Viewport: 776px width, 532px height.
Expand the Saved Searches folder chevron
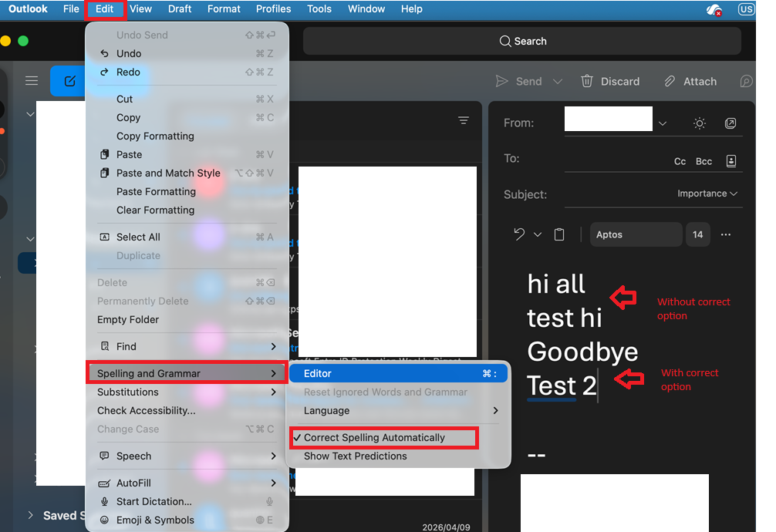pyautogui.click(x=31, y=515)
